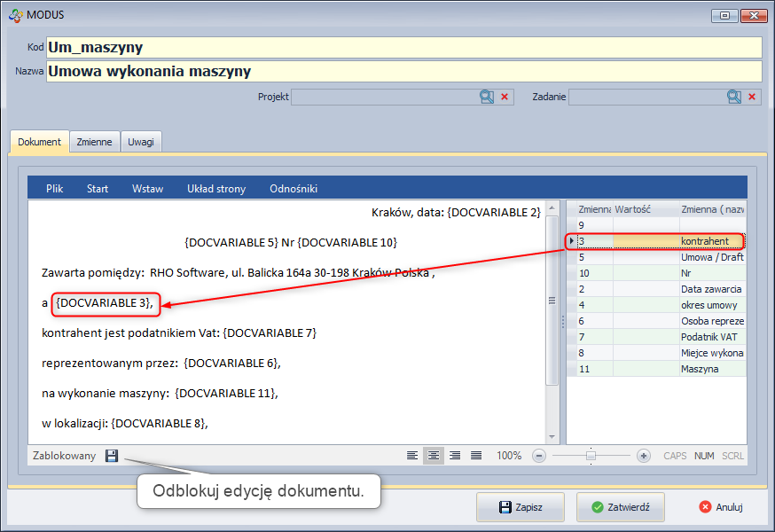Zoom in with the plus button
This screenshot has width=775, height=532.
(644, 455)
